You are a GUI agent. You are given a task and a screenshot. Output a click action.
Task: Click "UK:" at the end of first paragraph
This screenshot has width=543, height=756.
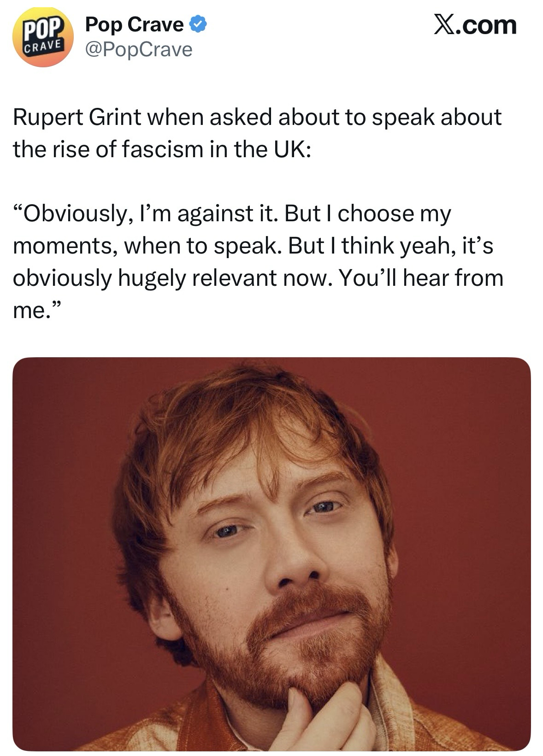[x=290, y=149]
